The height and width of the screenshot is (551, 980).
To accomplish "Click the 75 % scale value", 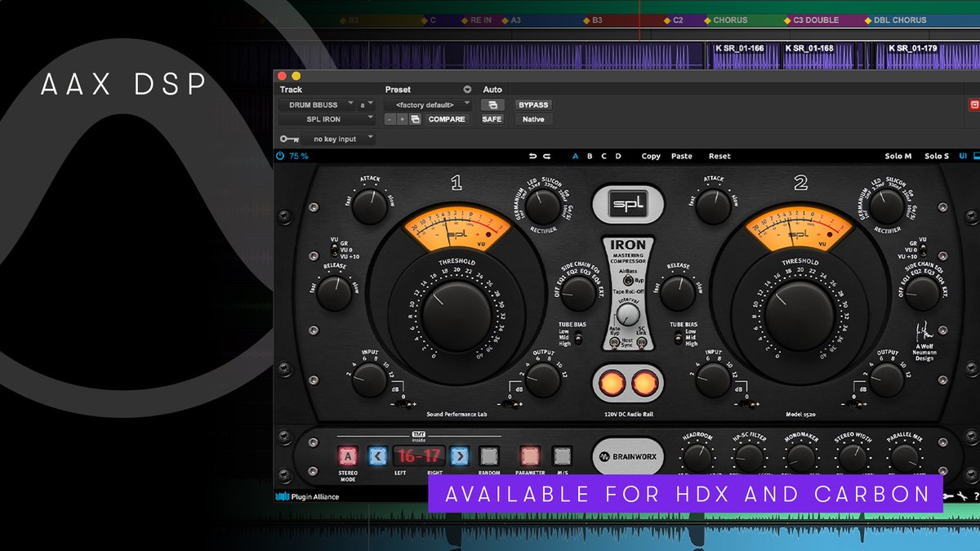I will (x=299, y=156).
